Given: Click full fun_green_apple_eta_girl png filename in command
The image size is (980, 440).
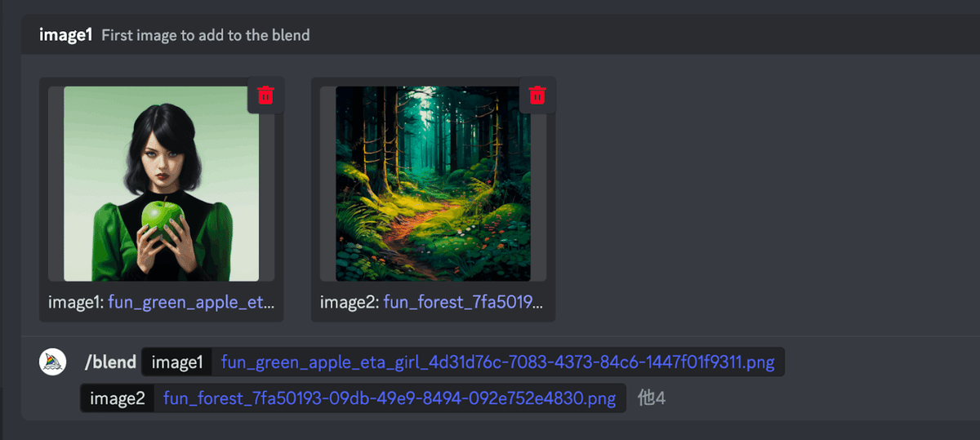Looking at the screenshot, I should tap(498, 362).
